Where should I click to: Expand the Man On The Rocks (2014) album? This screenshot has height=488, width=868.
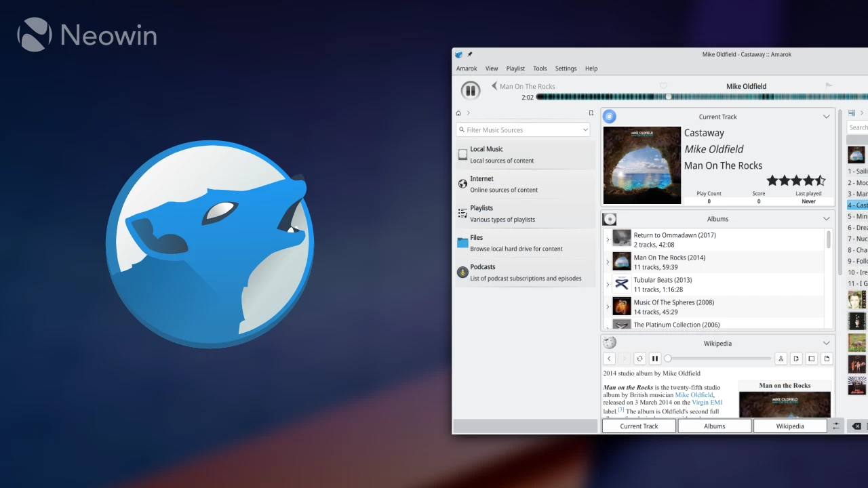[608, 262]
